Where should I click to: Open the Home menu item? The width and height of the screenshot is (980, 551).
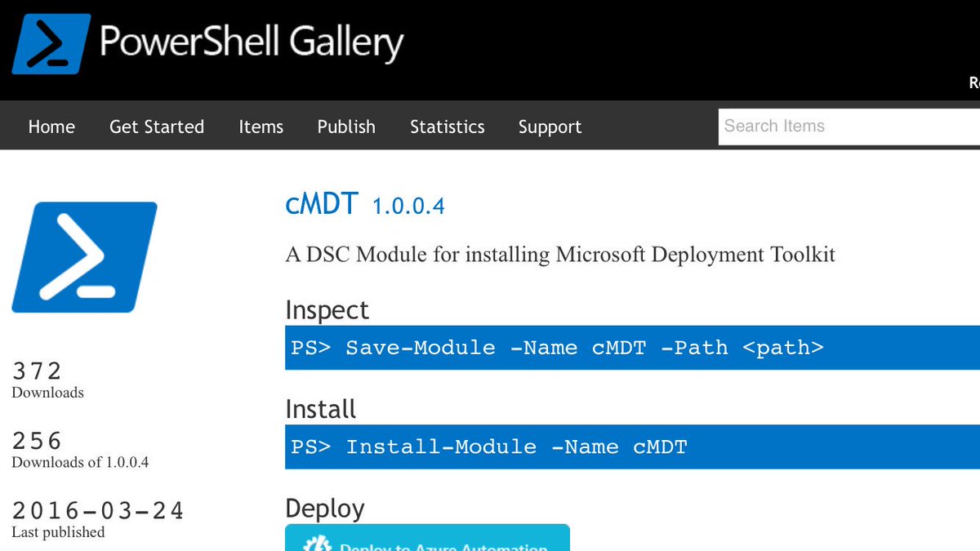51,127
